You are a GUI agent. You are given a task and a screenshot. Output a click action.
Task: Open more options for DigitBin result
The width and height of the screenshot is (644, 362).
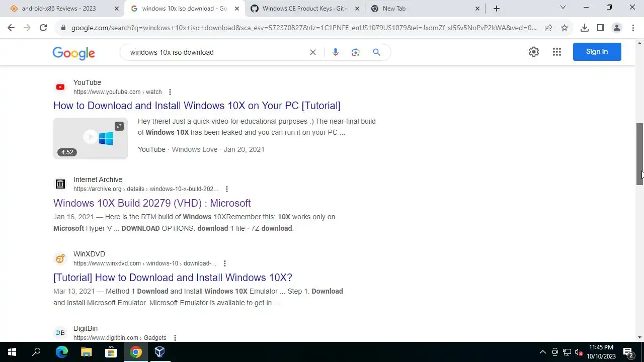click(175, 338)
